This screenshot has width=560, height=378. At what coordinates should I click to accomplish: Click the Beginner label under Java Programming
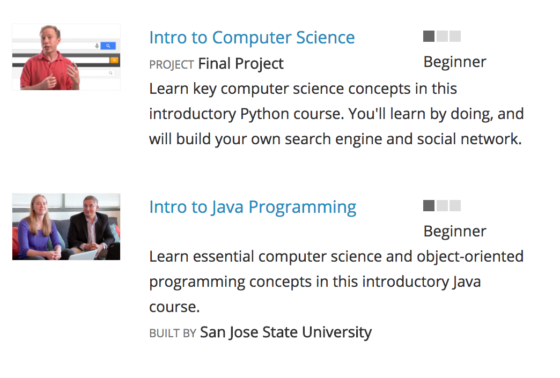click(x=455, y=232)
